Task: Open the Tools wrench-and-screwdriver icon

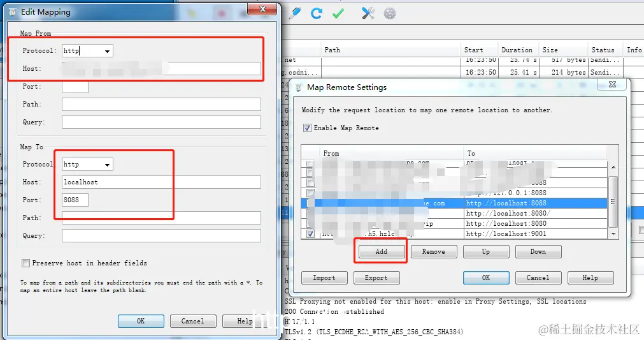Action: click(x=368, y=13)
